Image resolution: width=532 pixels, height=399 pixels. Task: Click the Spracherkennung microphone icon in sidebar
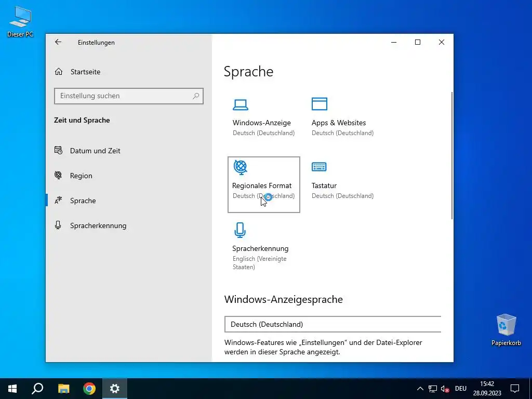[x=58, y=225]
